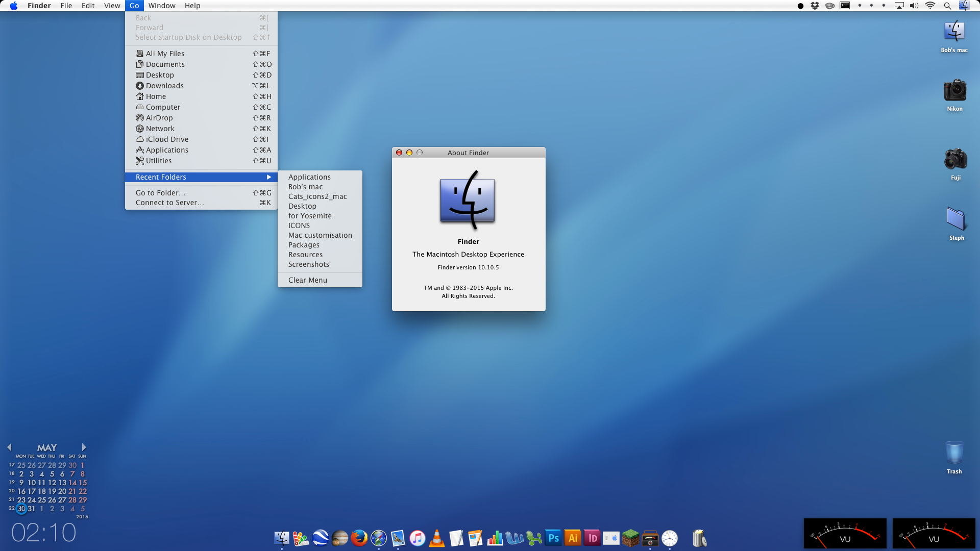This screenshot has height=551, width=980.
Task: Show next month in calendar widget
Action: (x=84, y=447)
